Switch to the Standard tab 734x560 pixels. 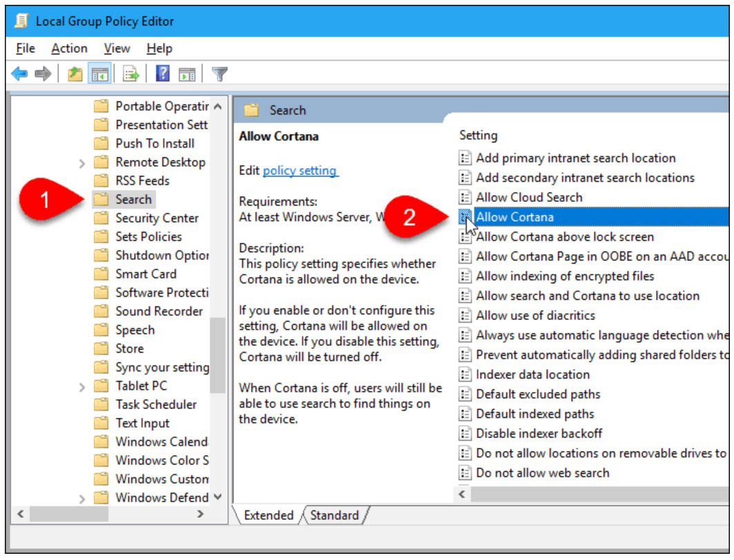point(334,515)
